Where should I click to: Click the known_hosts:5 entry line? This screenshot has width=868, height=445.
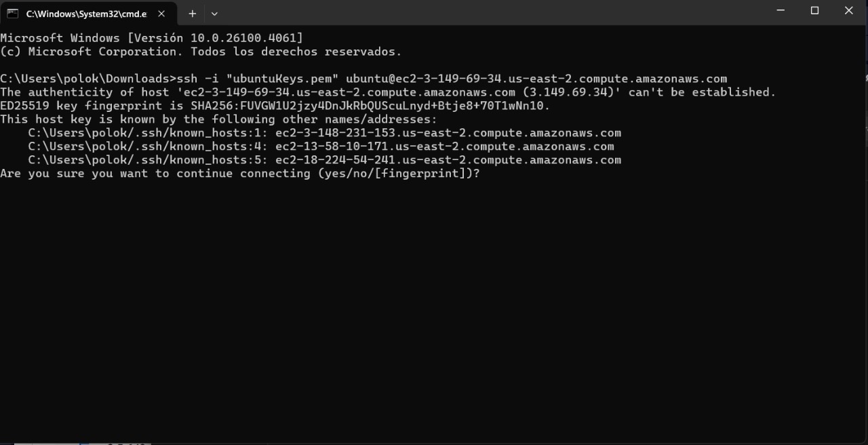[x=324, y=160]
